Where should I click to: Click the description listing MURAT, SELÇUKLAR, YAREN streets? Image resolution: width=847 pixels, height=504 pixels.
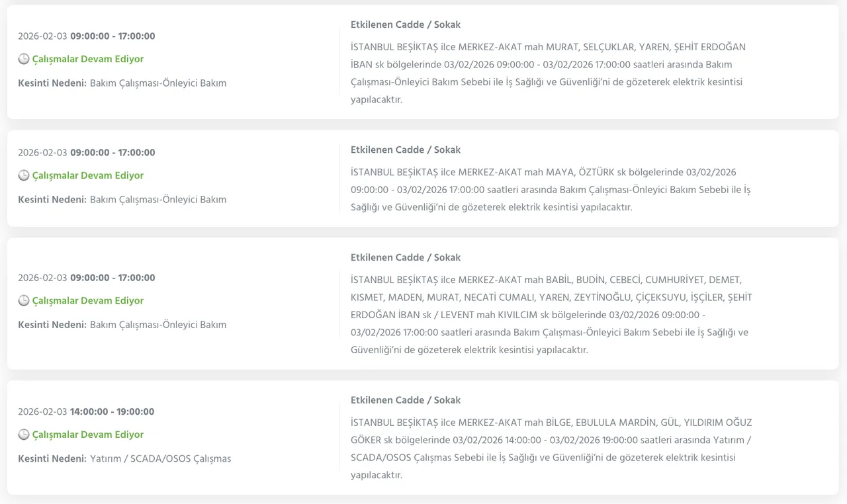pos(548,73)
